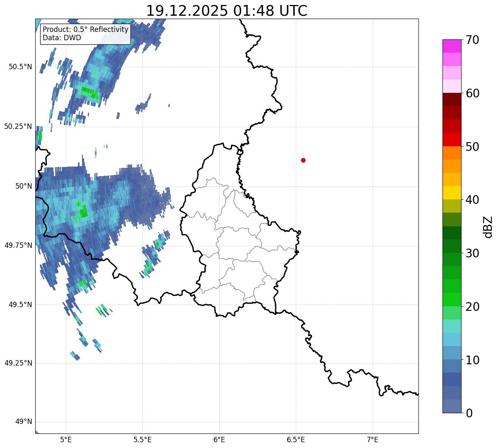Click the 40 dBZ colorbar tick label
Image resolution: width=498 pixels, height=448 pixels.
tap(472, 200)
